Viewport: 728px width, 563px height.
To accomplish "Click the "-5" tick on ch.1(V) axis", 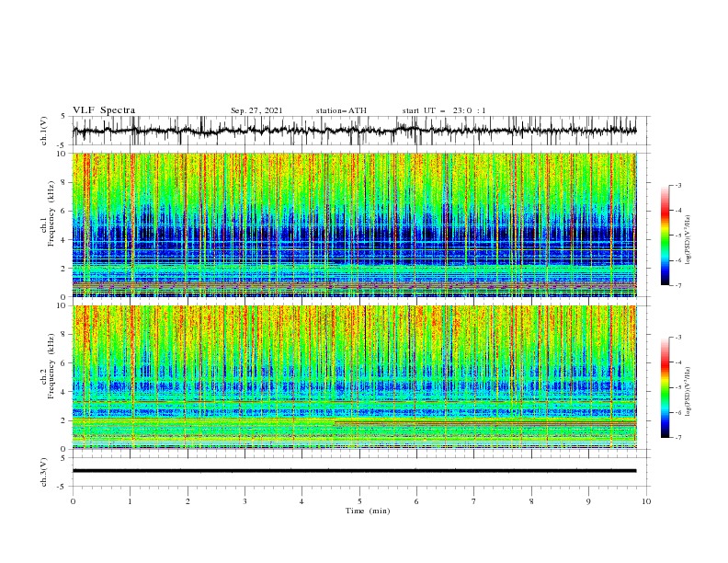I will tap(63, 145).
